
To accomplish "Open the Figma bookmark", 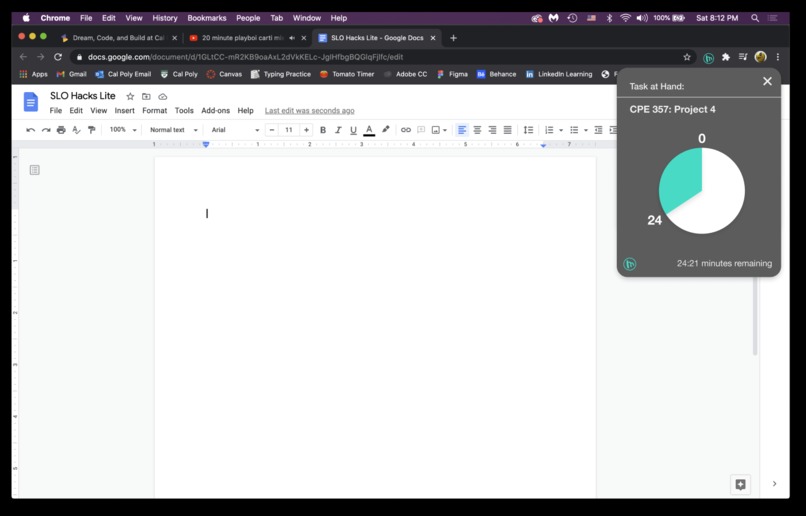I will (452, 74).
